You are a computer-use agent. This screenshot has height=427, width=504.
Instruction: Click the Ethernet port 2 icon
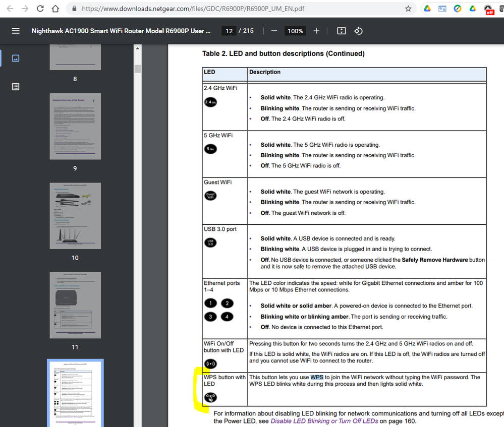point(227,303)
